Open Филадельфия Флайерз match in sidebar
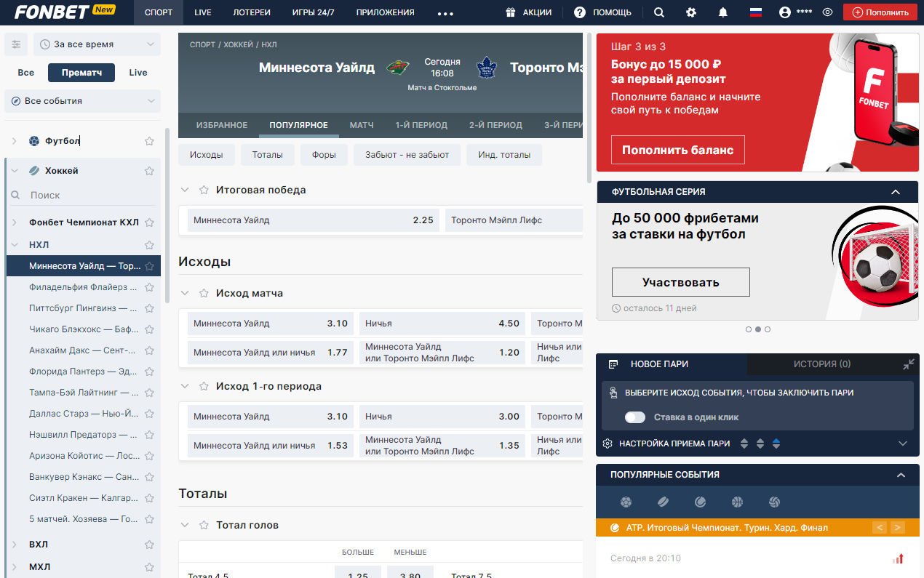Image resolution: width=924 pixels, height=578 pixels. coord(83,286)
